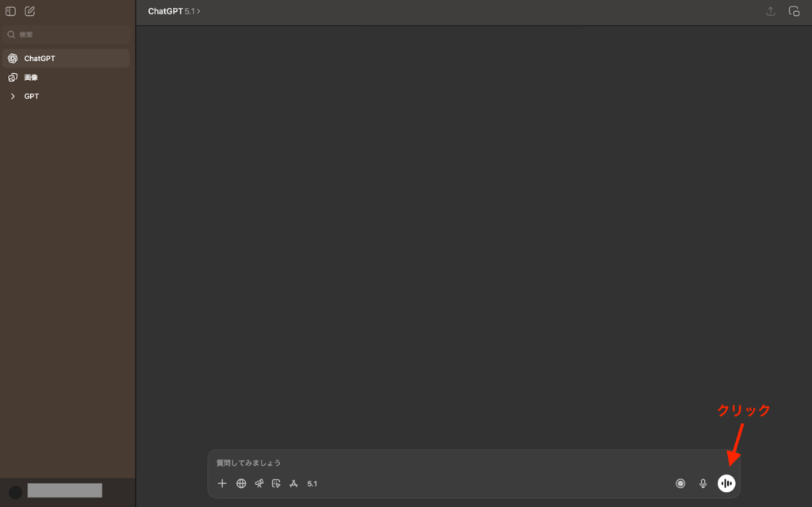Image resolution: width=812 pixels, height=507 pixels.
Task: Open the 5.1 model picker in composer
Action: point(312,483)
